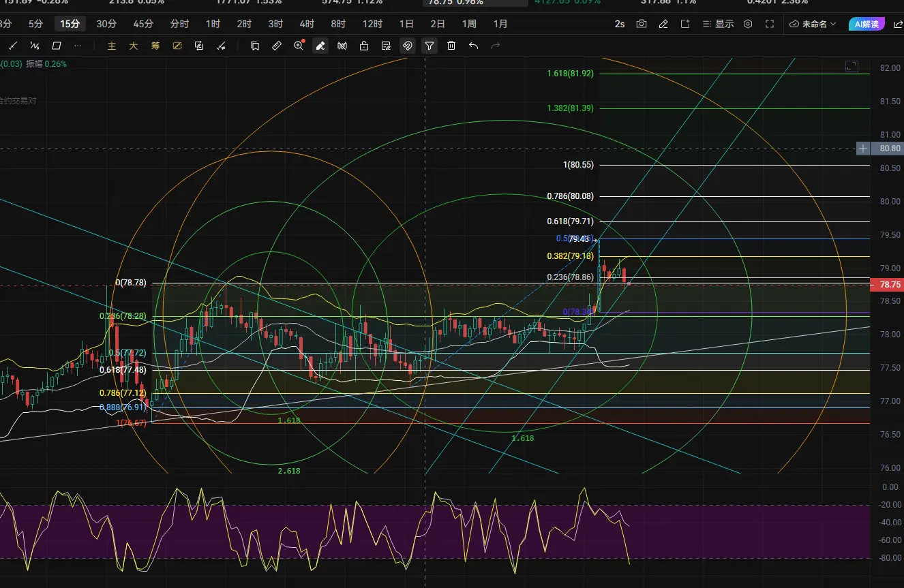This screenshot has height=588, width=904.
Task: Switch to the 1日 timeframe tab
Action: 406,24
